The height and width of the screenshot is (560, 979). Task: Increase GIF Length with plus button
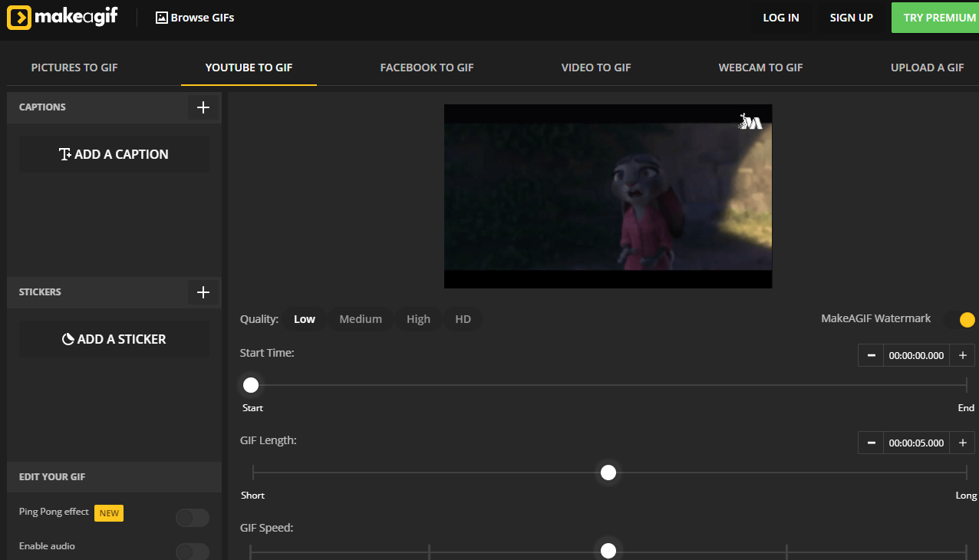[x=962, y=443]
